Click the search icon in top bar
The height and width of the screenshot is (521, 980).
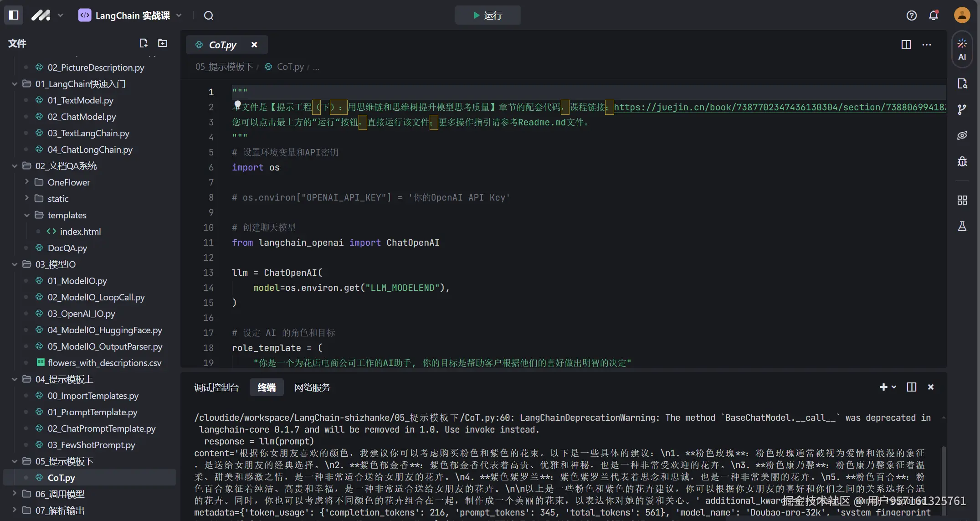pos(209,15)
